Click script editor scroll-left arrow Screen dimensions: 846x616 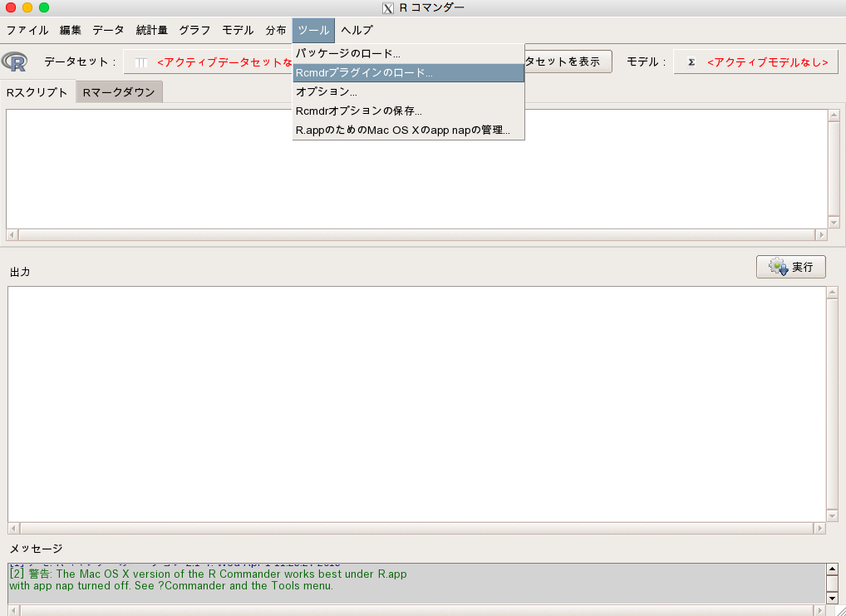pyautogui.click(x=12, y=235)
